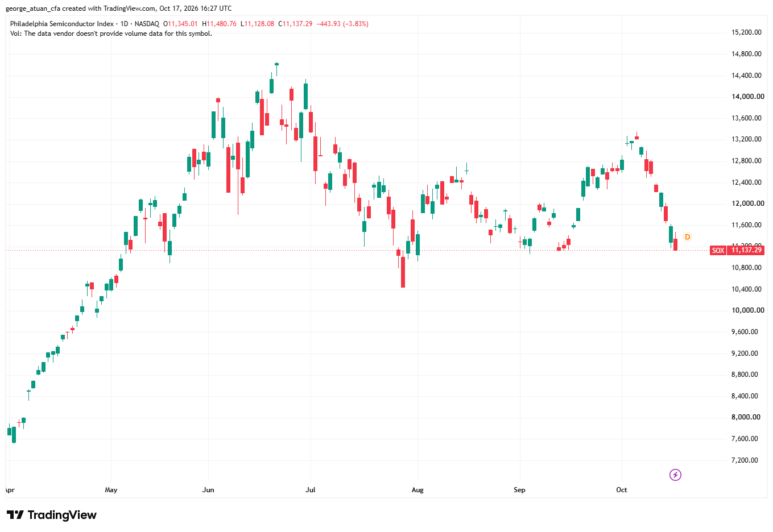
Task: Click the 9,200.00 price axis label
Action: [x=745, y=354]
